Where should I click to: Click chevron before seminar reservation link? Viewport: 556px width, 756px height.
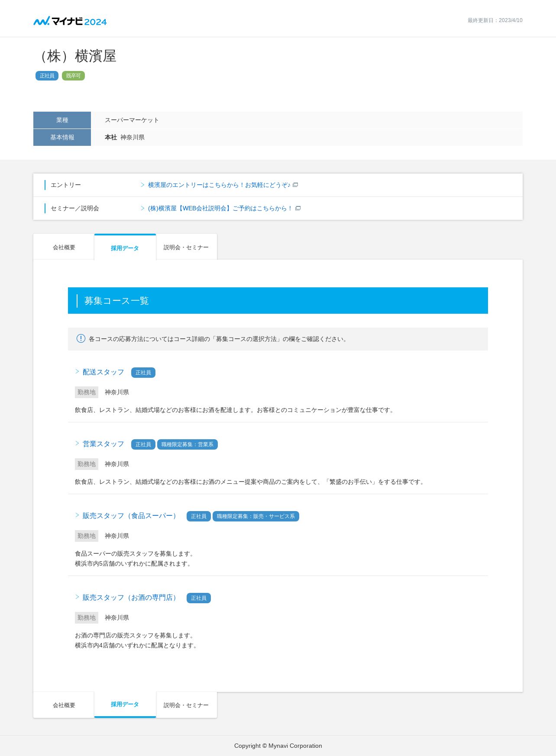[142, 208]
